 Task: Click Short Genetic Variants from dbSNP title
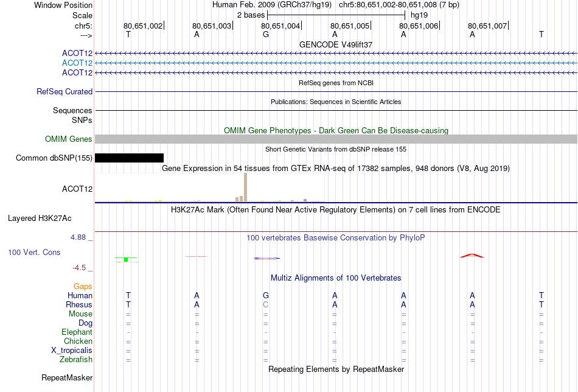(336, 149)
